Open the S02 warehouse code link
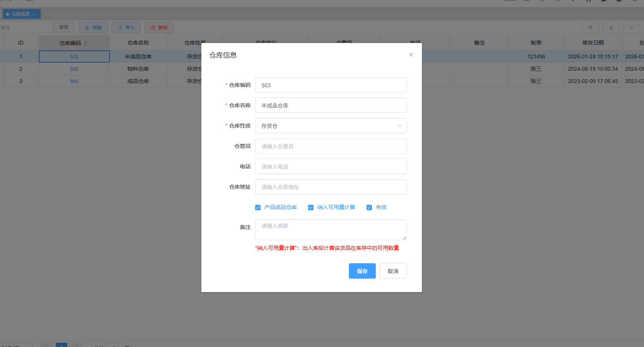The height and width of the screenshot is (347, 644). tap(74, 69)
